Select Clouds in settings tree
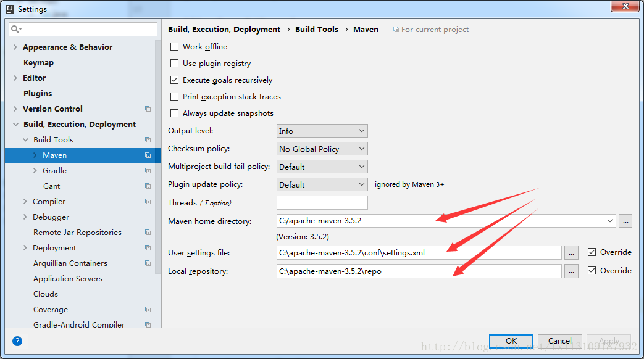The width and height of the screenshot is (644, 359). (46, 294)
